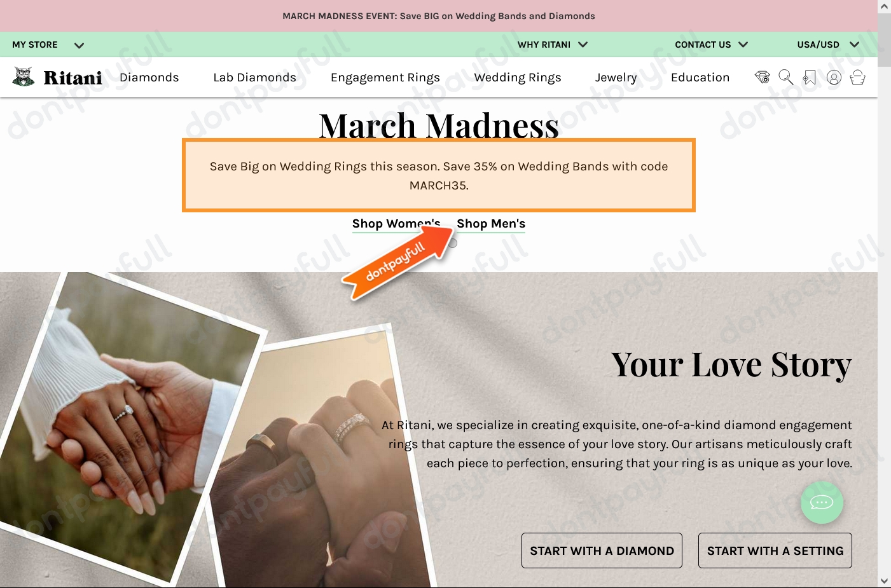Click the page vertical scrollbar thumb

tap(884, 39)
